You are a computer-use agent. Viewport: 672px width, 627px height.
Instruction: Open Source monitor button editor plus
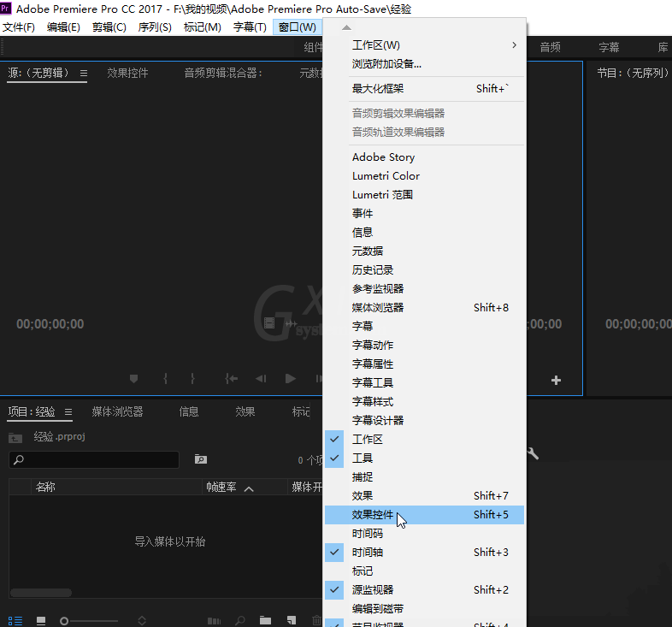point(556,381)
